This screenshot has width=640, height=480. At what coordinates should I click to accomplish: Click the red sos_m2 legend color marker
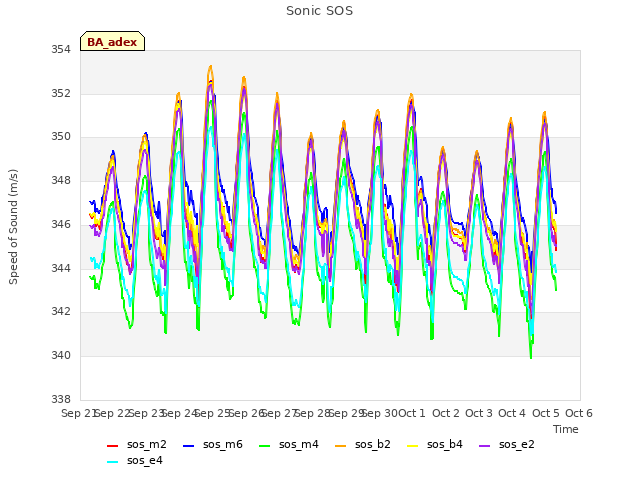click(x=112, y=446)
